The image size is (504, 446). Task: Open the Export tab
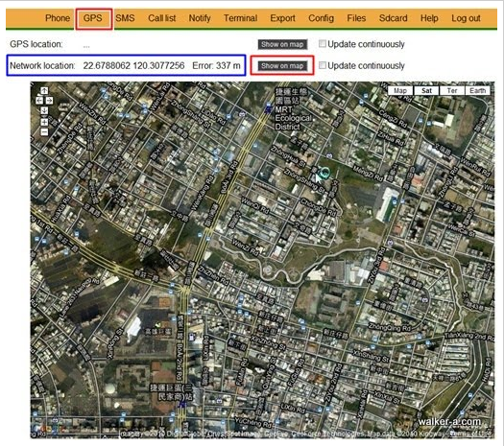(x=282, y=18)
